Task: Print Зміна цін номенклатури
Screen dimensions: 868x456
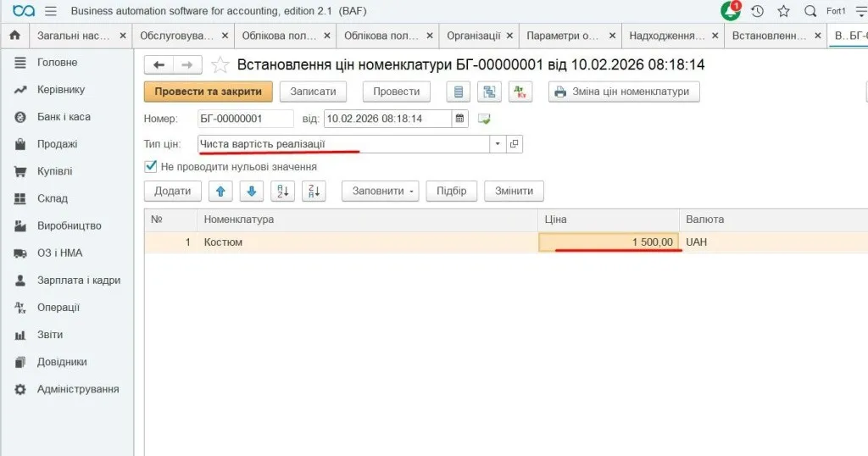Action: click(624, 92)
